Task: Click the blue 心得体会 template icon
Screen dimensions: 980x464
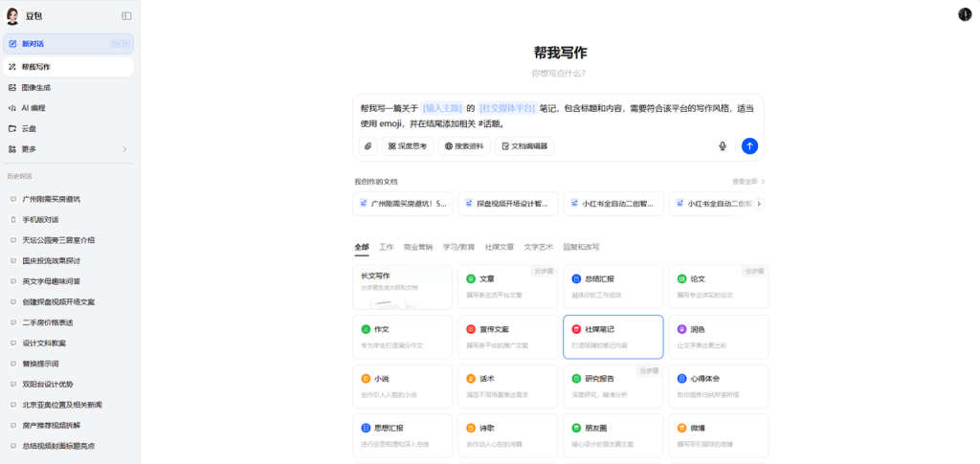Action: [x=681, y=379]
